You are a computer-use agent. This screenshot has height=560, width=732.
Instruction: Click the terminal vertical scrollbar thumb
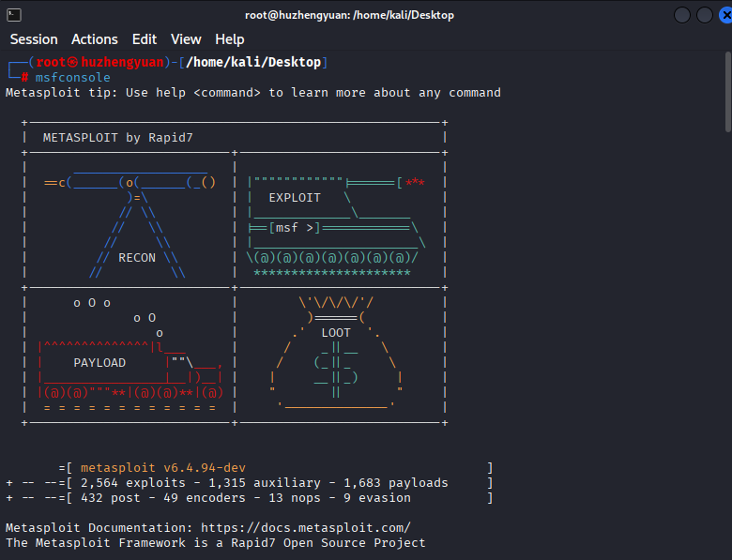coord(728,92)
